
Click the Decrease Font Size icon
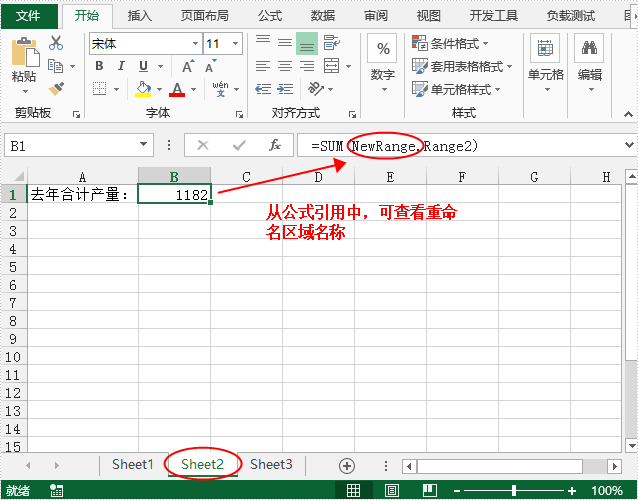coord(210,66)
